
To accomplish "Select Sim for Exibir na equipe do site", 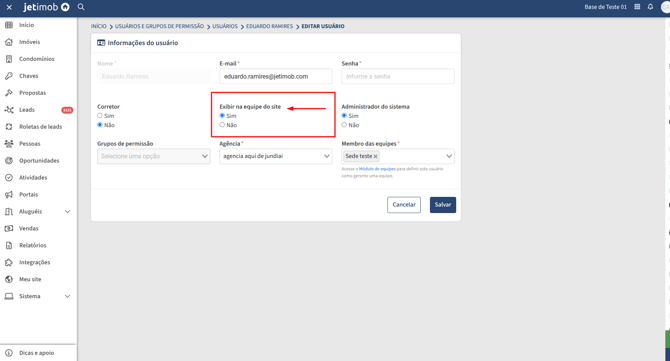I will (x=222, y=115).
